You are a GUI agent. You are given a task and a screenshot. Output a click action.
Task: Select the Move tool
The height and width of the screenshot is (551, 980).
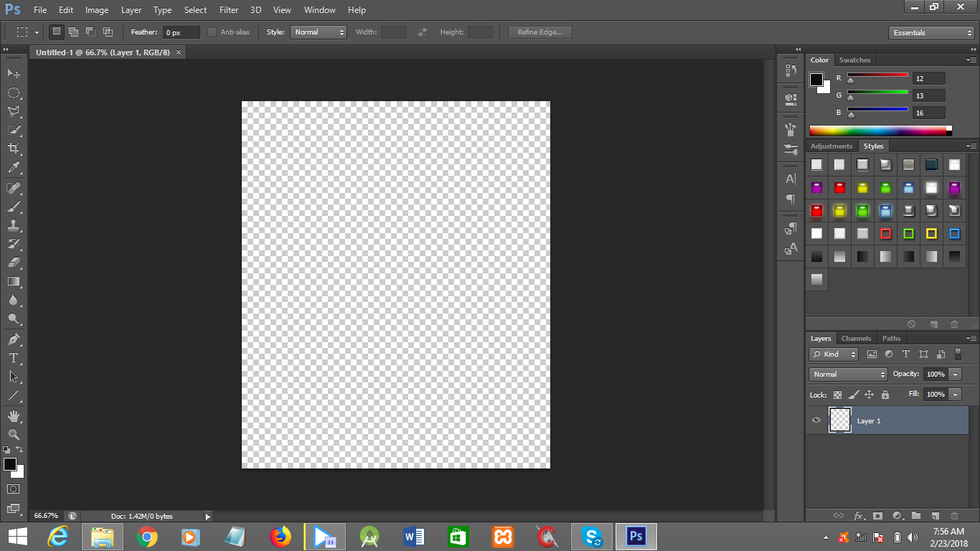[14, 73]
